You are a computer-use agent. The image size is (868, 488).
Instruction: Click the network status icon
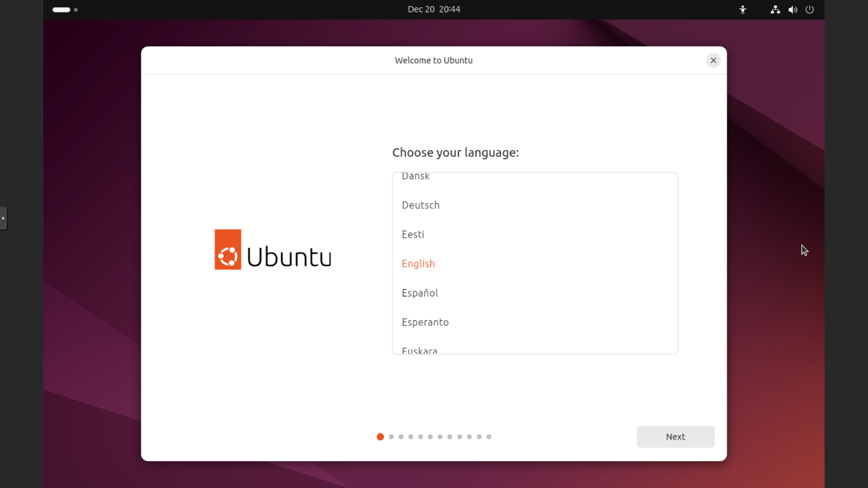pyautogui.click(x=775, y=9)
